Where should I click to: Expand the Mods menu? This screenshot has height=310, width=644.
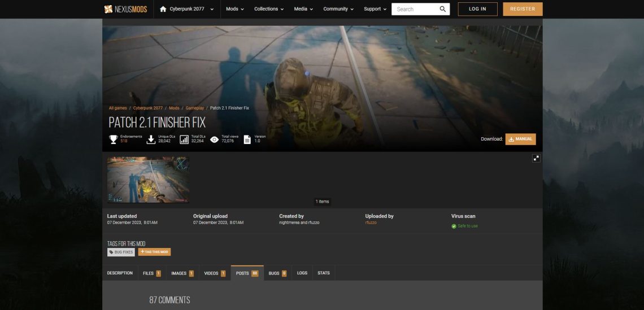point(235,9)
